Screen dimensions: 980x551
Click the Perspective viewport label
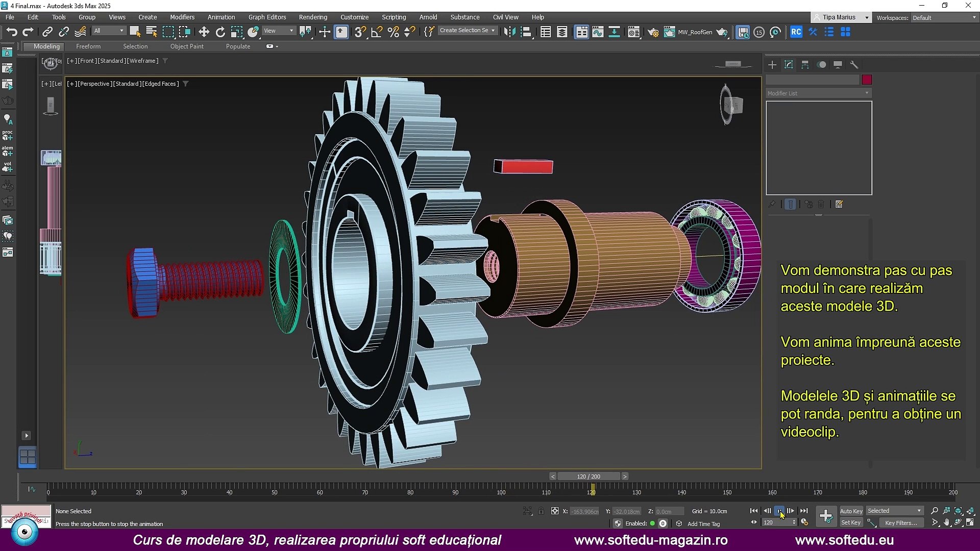tap(95, 84)
